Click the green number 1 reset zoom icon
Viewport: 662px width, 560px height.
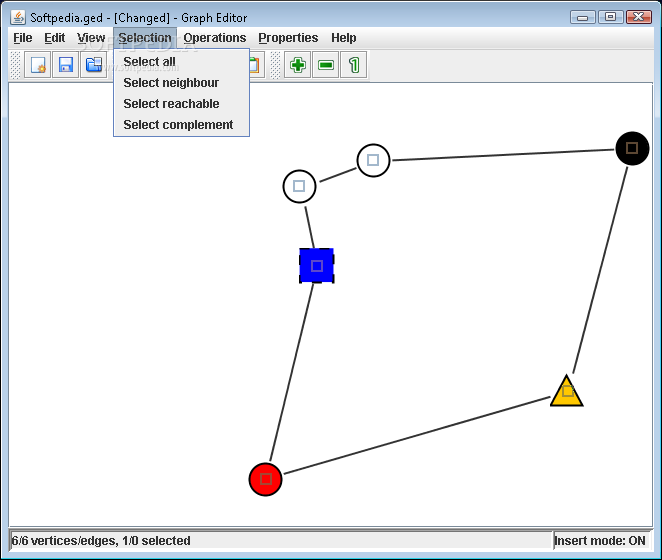tap(354, 65)
